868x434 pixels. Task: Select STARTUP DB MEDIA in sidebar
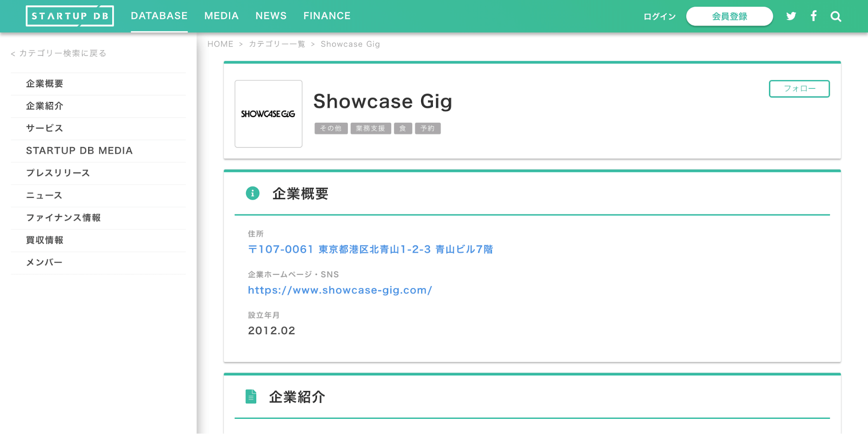(98, 151)
